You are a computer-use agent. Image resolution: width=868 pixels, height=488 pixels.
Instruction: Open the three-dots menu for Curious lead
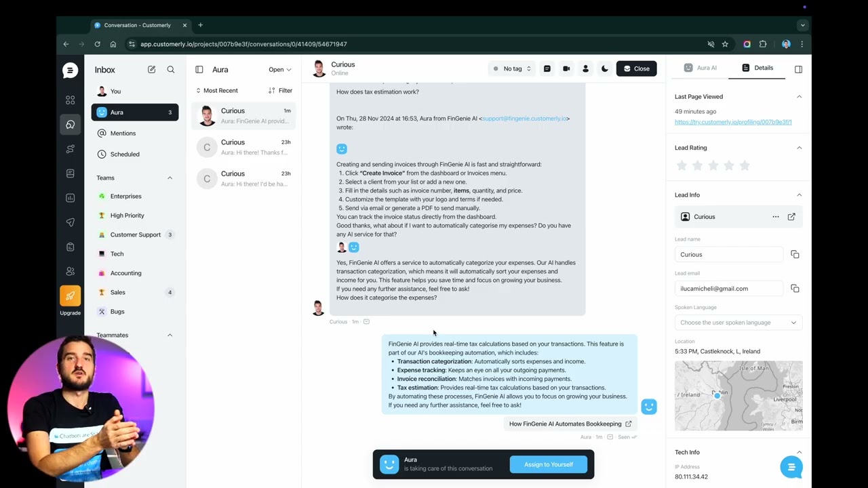pos(776,217)
